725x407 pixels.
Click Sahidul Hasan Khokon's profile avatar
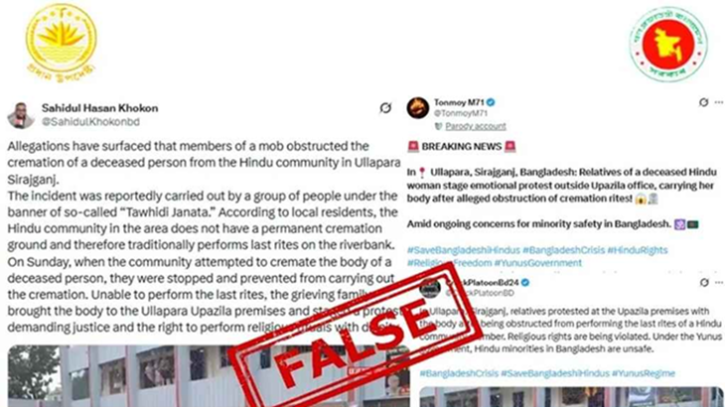[21, 115]
